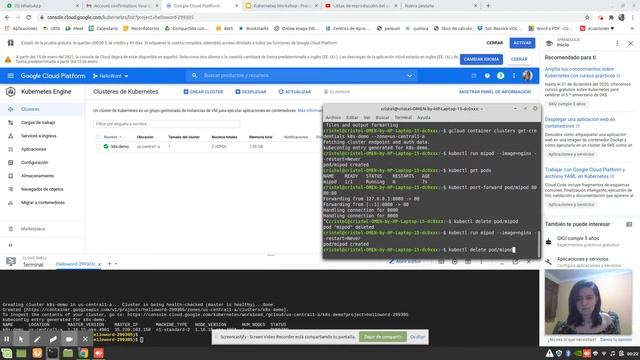Screen dimensions: 640x360
Task: Expand the search bar dropdown chevron
Action: (409, 76)
